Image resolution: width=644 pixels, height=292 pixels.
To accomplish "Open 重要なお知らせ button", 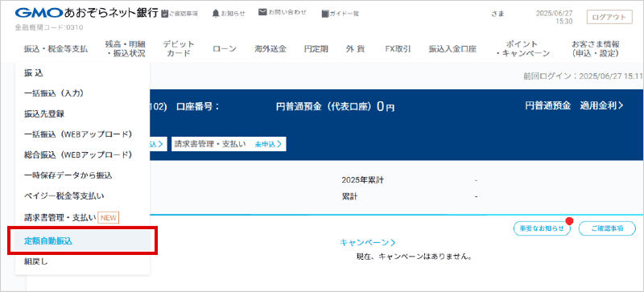I will tap(542, 228).
